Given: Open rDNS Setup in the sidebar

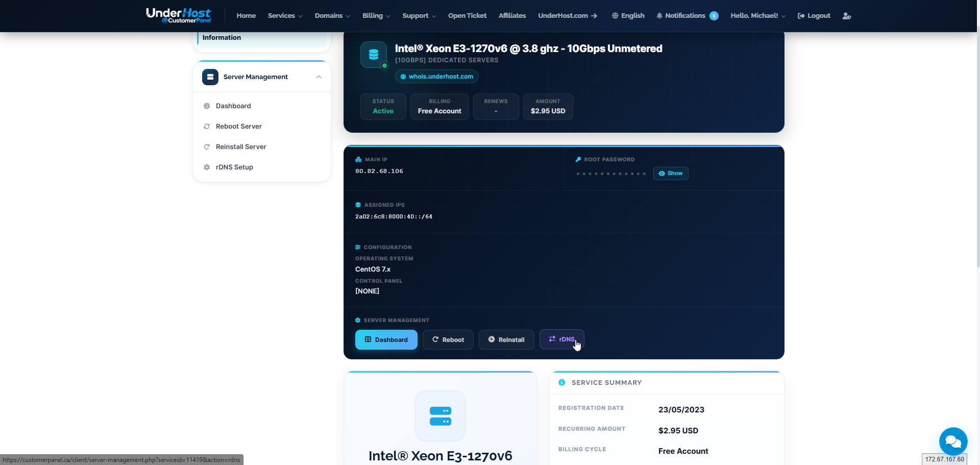Looking at the screenshot, I should (262, 167).
